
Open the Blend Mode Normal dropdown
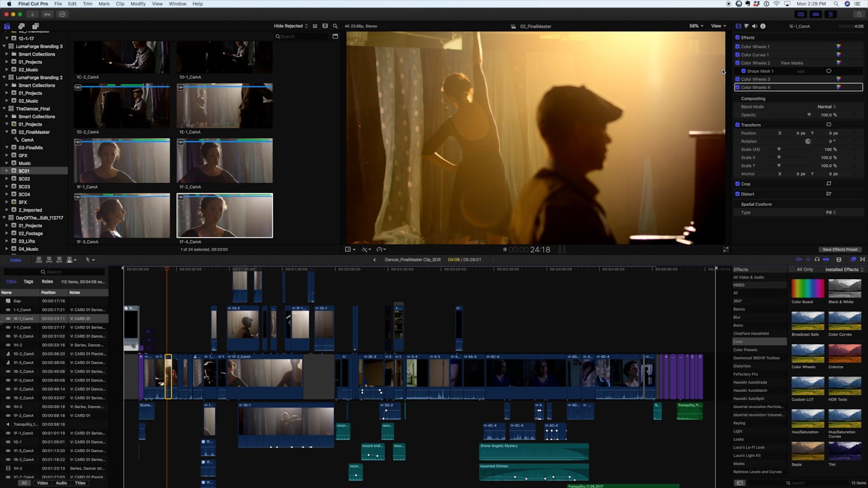(827, 106)
